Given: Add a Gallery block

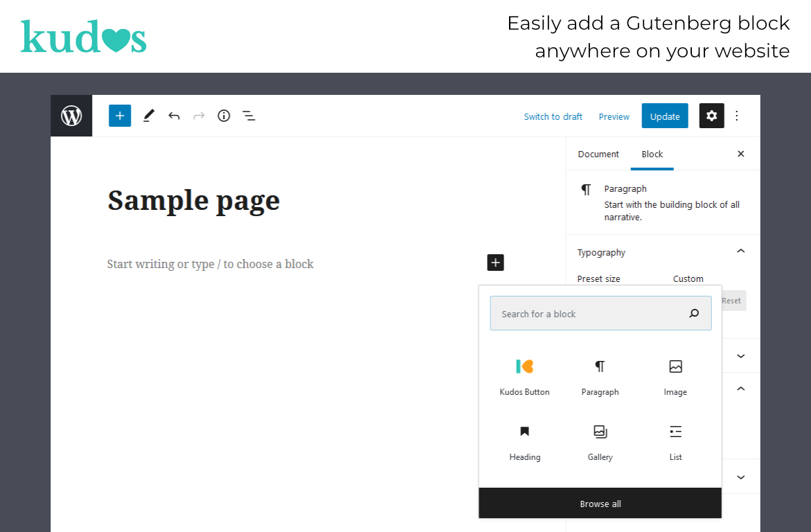Looking at the screenshot, I should tap(600, 431).
